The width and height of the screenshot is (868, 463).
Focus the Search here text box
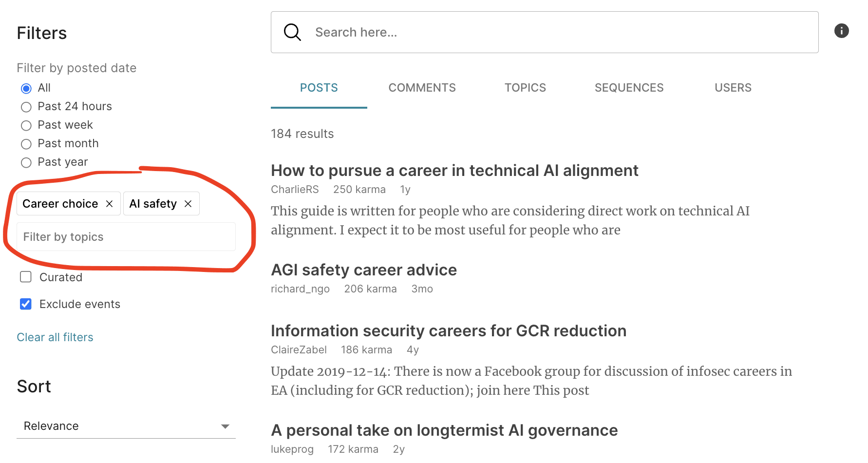click(x=560, y=32)
